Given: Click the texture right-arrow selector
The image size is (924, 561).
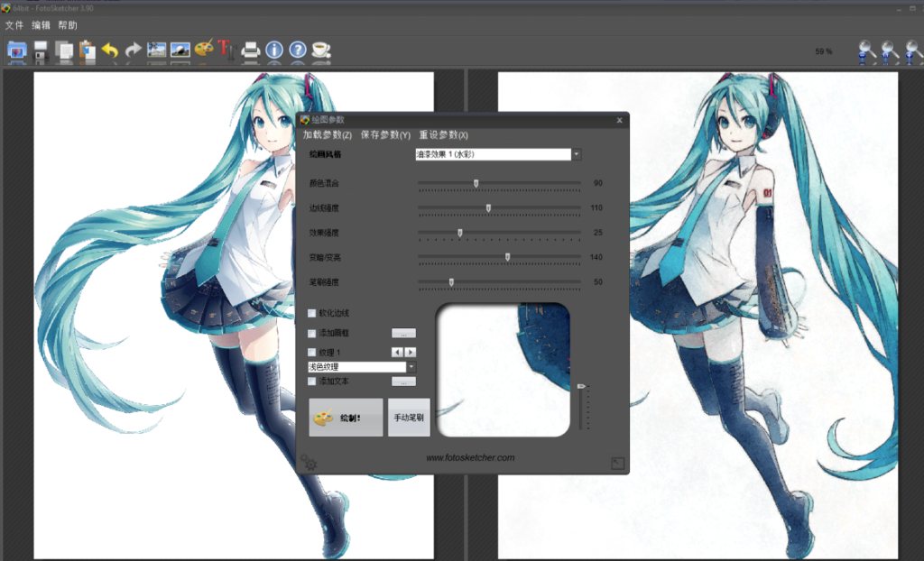Looking at the screenshot, I should click(x=411, y=352).
